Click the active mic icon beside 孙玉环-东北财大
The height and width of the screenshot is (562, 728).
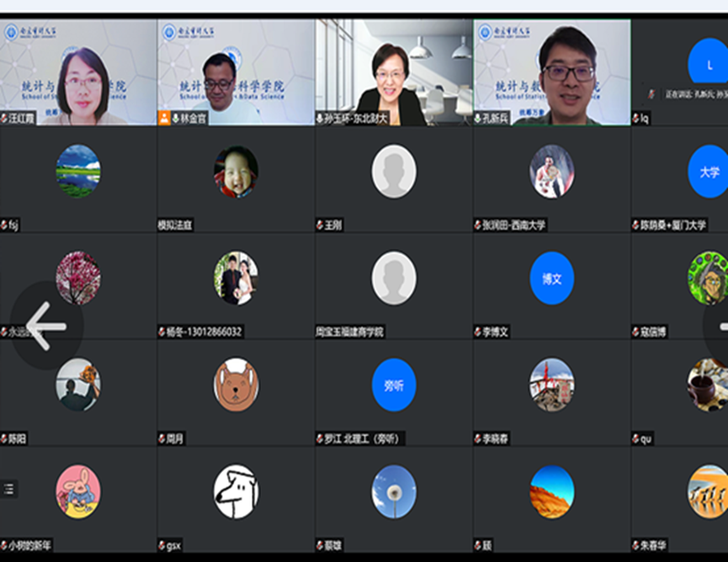(320, 119)
